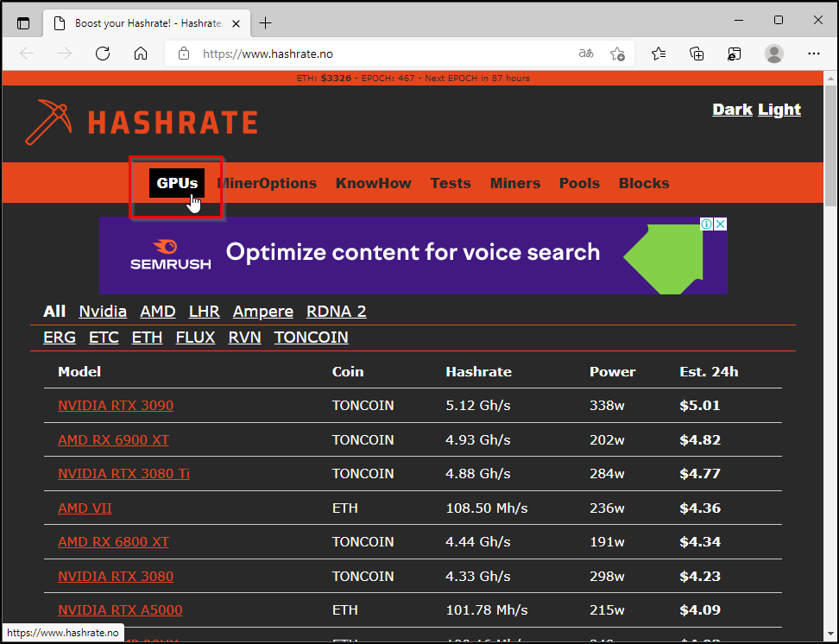Viewport: 839px width, 644px height.
Task: Click the Power column header
Action: tap(613, 371)
